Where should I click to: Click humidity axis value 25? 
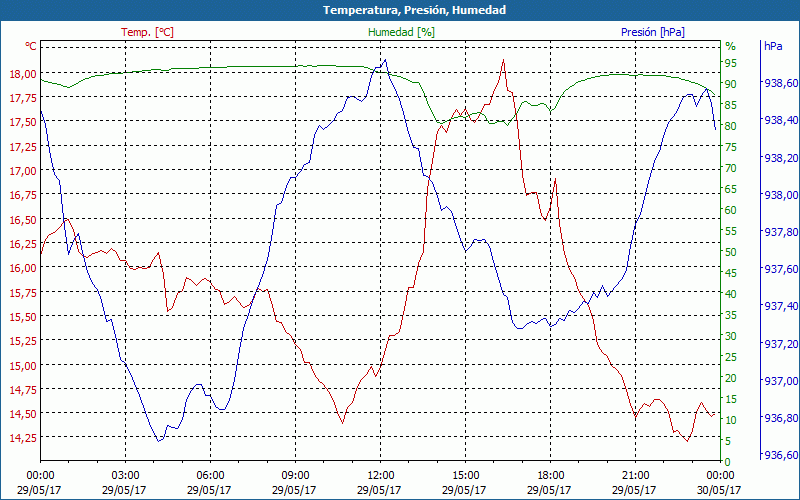pos(731,357)
